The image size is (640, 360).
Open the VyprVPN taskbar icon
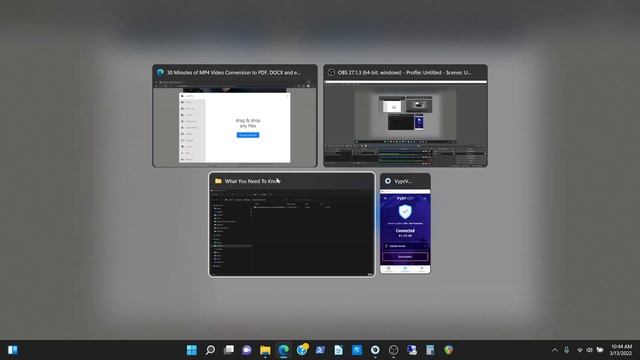click(x=375, y=350)
